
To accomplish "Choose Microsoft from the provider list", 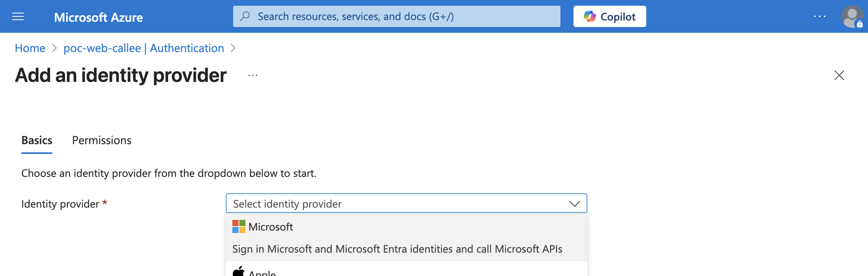I will [406, 237].
